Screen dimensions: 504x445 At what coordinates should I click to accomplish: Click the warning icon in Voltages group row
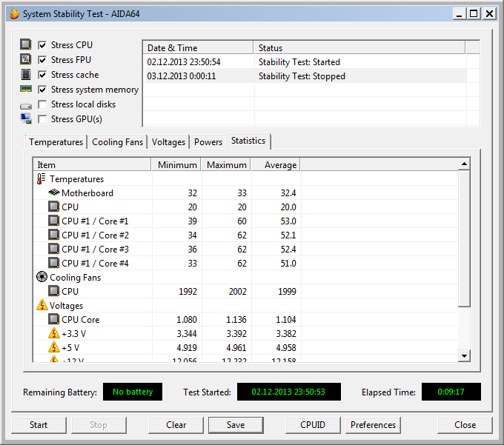[x=42, y=305]
